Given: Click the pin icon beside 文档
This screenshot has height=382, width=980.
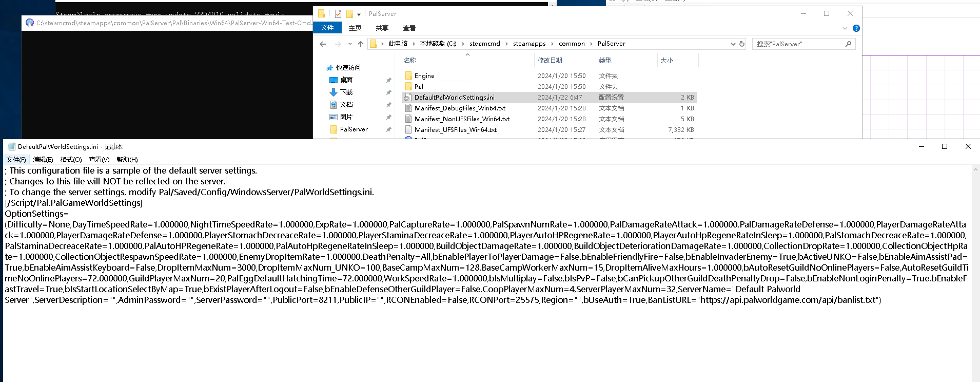Looking at the screenshot, I should (388, 105).
